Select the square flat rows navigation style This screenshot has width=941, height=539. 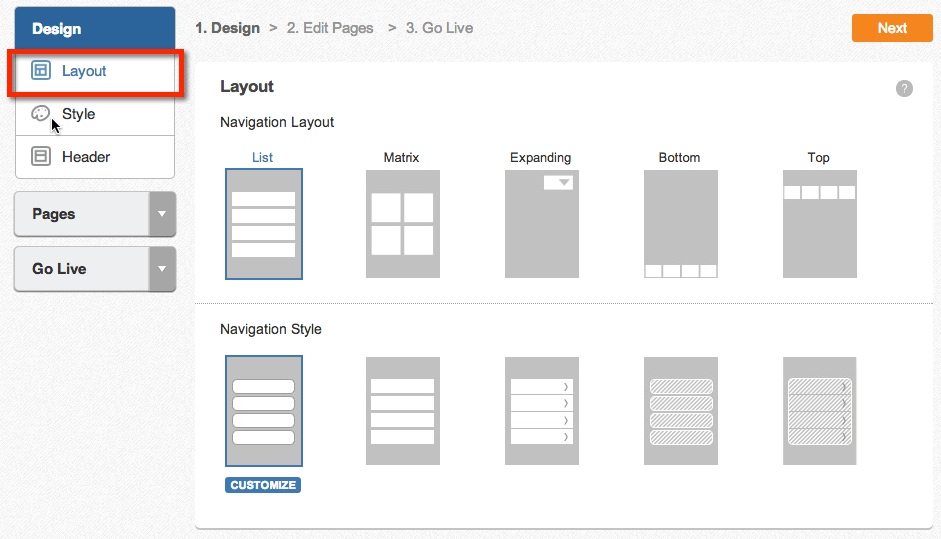click(403, 411)
